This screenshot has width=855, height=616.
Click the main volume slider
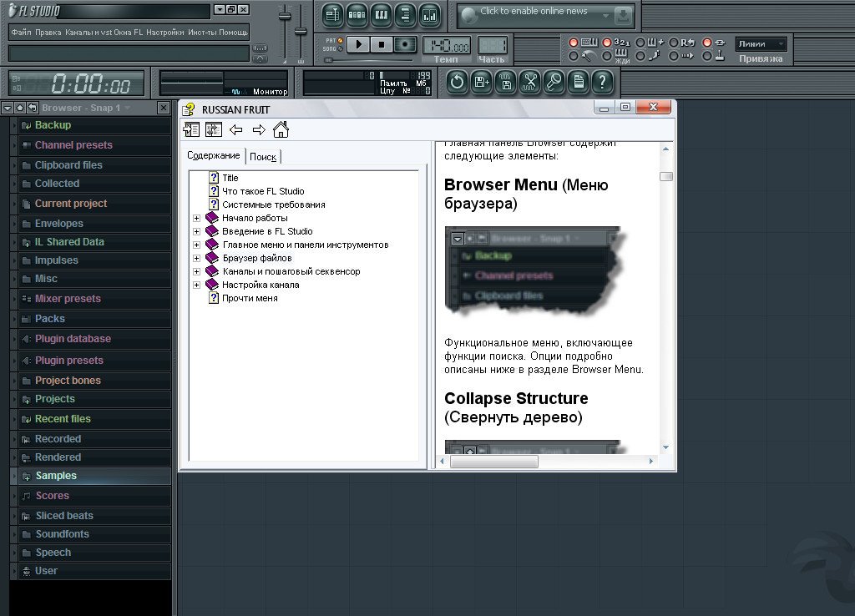tap(285, 18)
